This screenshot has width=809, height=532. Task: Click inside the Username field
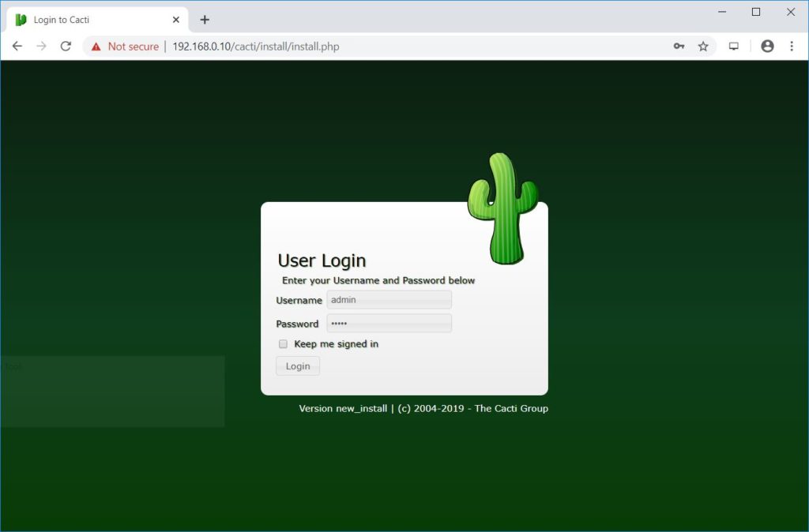click(x=389, y=300)
